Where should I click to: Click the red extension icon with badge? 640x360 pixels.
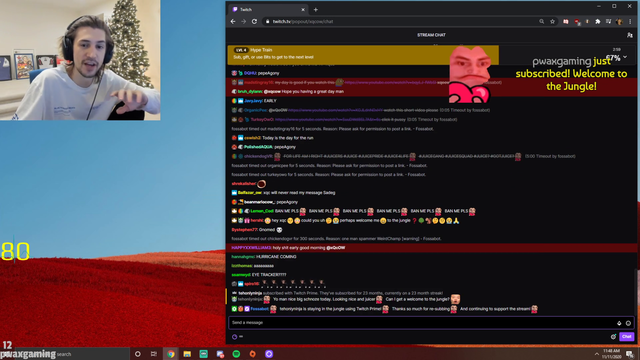point(577,22)
